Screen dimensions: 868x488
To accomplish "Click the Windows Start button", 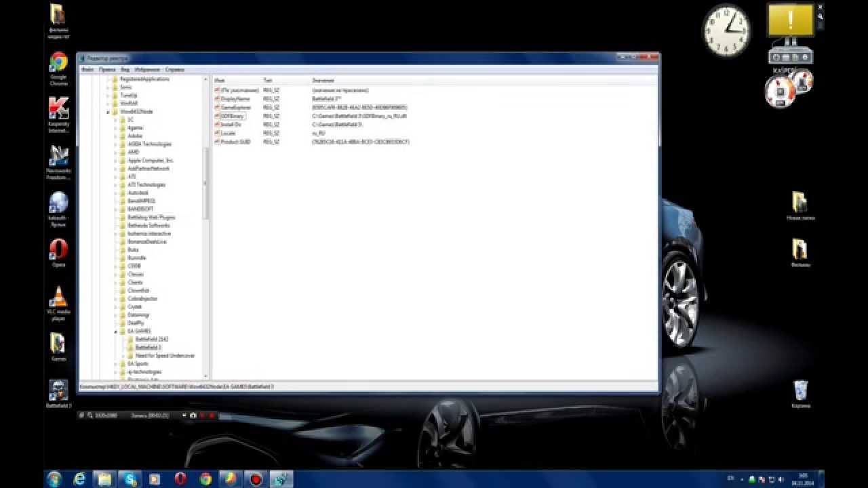I will click(54, 479).
